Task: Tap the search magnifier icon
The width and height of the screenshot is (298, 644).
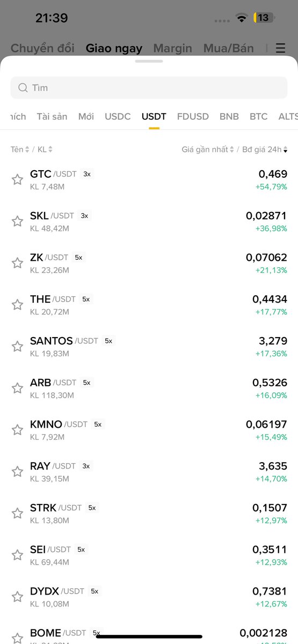Action: [x=23, y=87]
